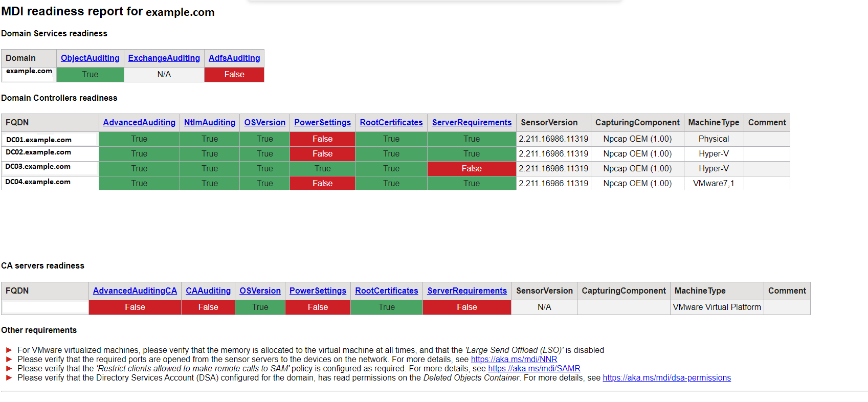Click the DC01.example.com FQDN cell
Screen dimensions: 868x402
[x=39, y=140]
